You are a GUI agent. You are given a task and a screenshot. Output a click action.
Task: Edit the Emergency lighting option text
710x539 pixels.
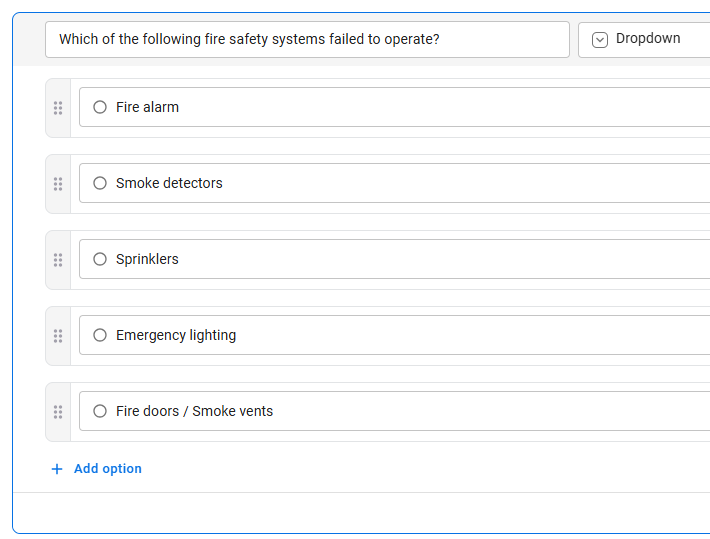400,335
